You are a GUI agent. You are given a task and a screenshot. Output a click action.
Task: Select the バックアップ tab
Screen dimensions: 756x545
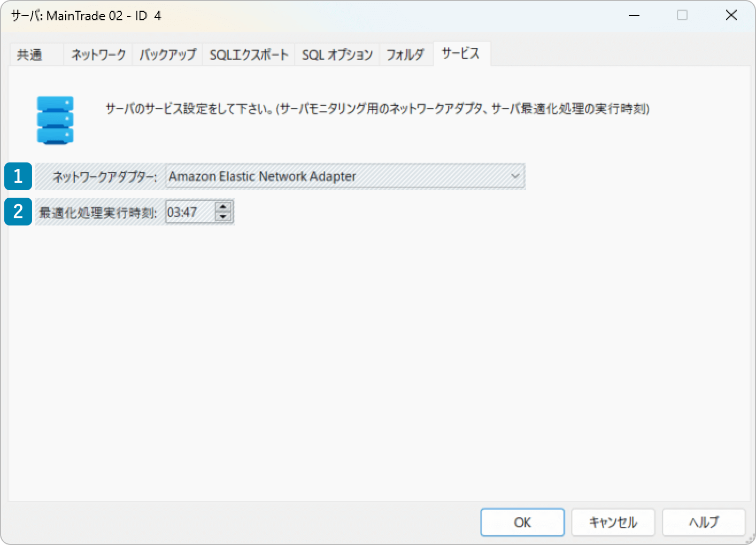click(x=168, y=54)
